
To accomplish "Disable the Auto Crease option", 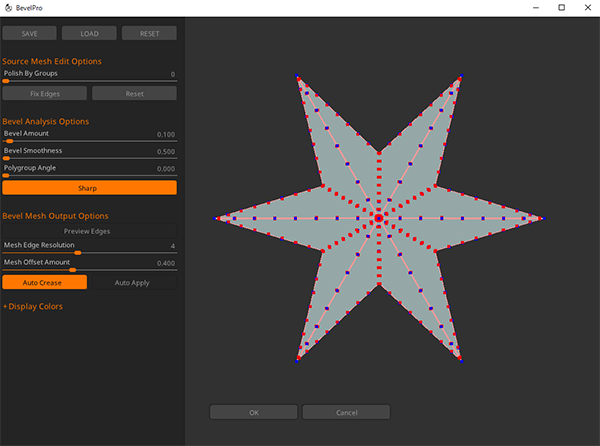I will [44, 283].
